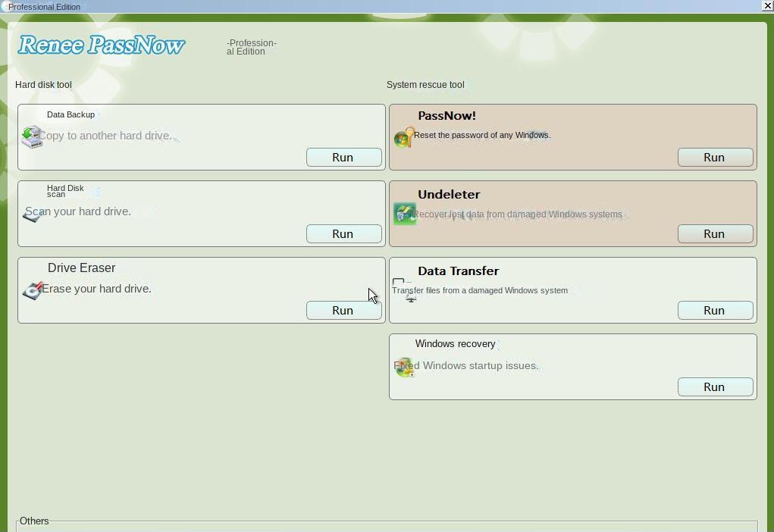Click the PassNow key icon
This screenshot has height=532, width=774.
pyautogui.click(x=404, y=137)
